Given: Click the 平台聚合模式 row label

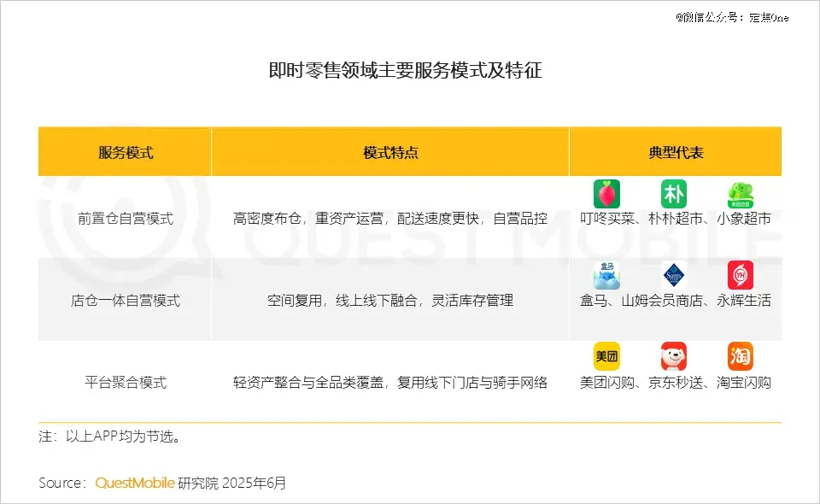Looking at the screenshot, I should pos(124,382).
